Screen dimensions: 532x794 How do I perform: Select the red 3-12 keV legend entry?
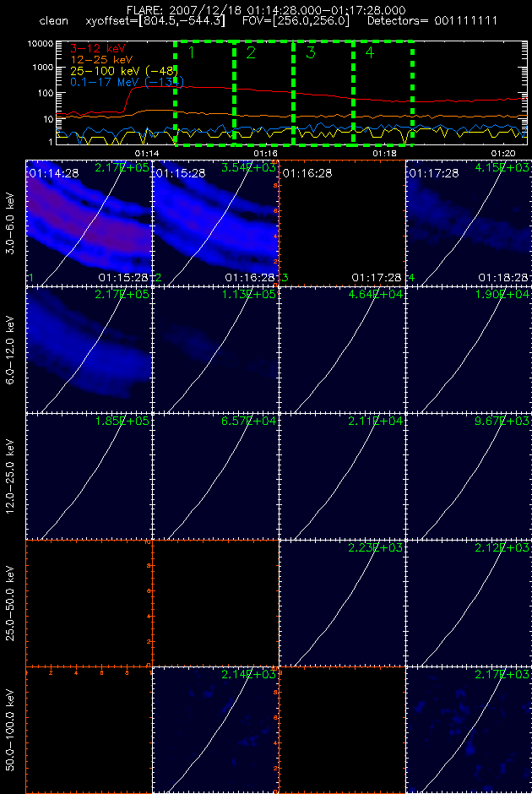tap(98, 49)
